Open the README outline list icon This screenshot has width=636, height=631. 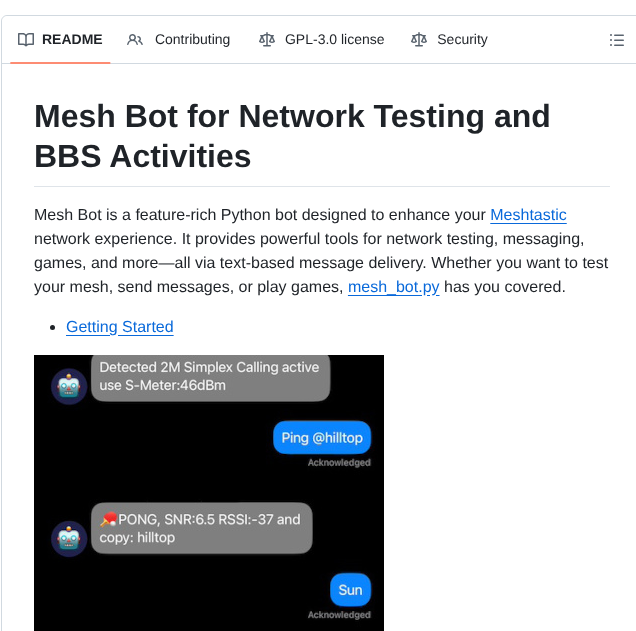[617, 40]
